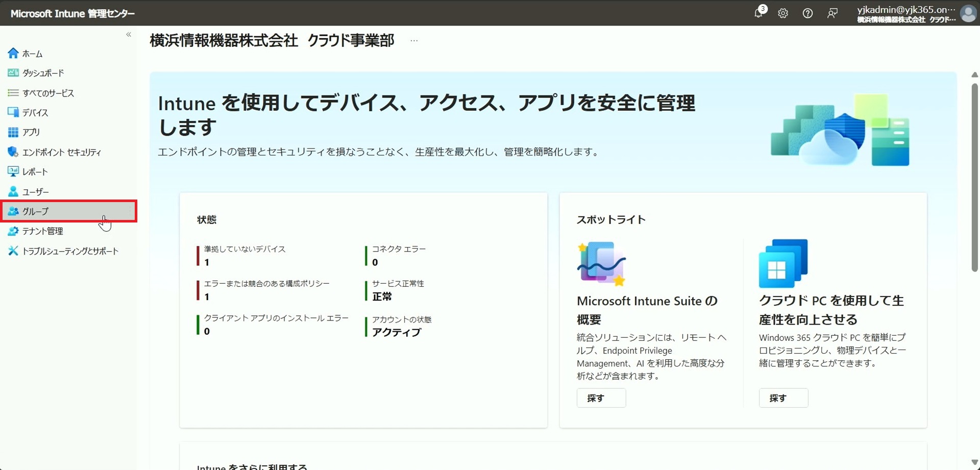Image resolution: width=980 pixels, height=470 pixels.
Task: Click the 状態 section heading
Action: click(x=207, y=219)
